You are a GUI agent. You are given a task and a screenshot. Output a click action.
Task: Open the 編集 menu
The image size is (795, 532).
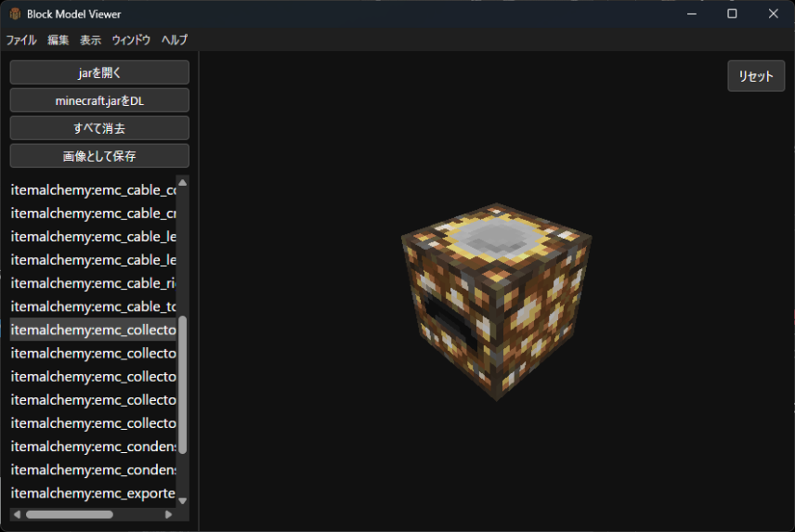[x=59, y=40]
